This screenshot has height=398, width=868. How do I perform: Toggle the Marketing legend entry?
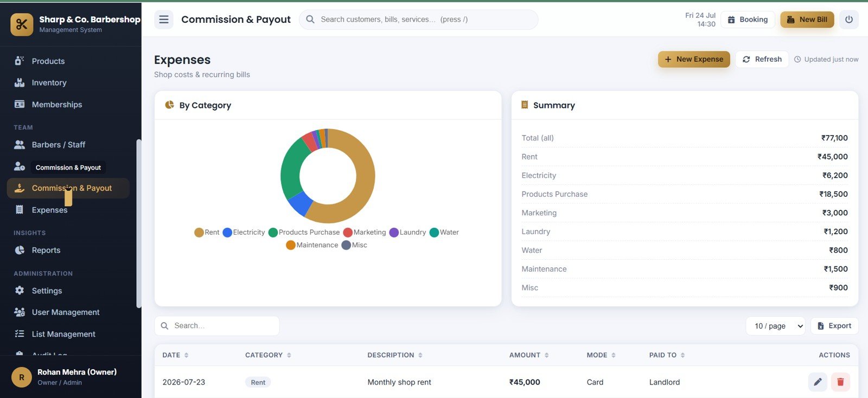(365, 232)
